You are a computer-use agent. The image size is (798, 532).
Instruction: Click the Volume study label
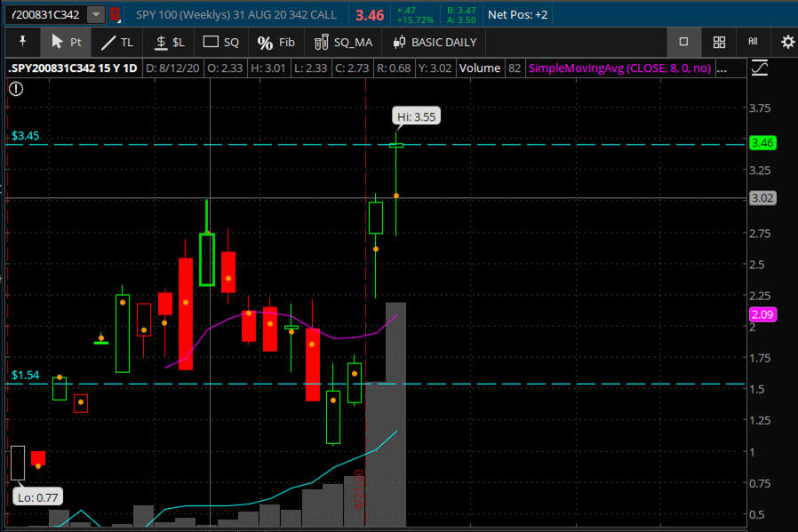tap(480, 67)
